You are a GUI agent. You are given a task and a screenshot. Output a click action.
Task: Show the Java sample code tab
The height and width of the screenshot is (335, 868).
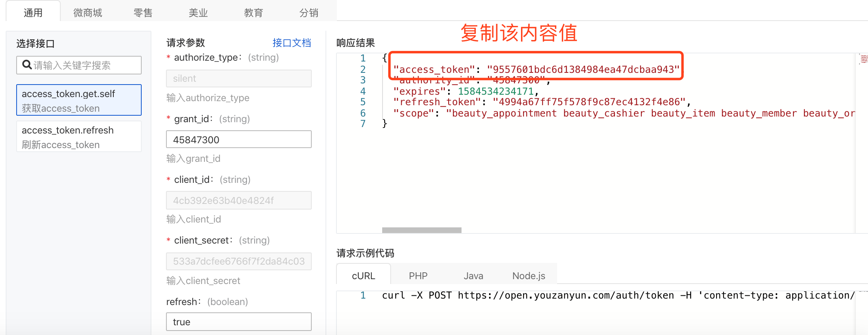pyautogui.click(x=473, y=276)
